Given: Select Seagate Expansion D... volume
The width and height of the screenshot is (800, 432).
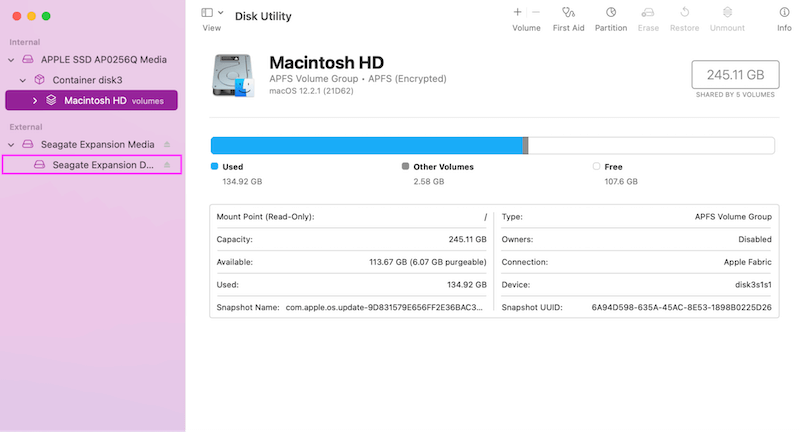Looking at the screenshot, I should coord(92,165).
